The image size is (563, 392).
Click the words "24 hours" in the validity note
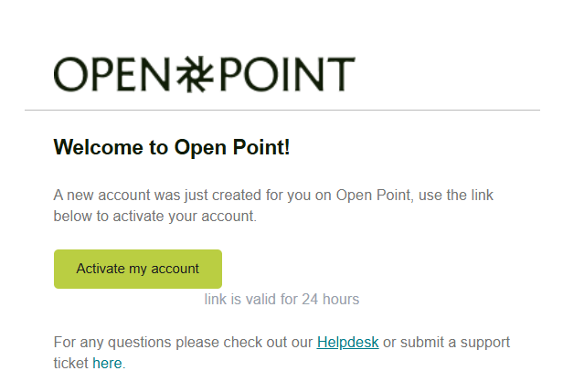click(332, 299)
